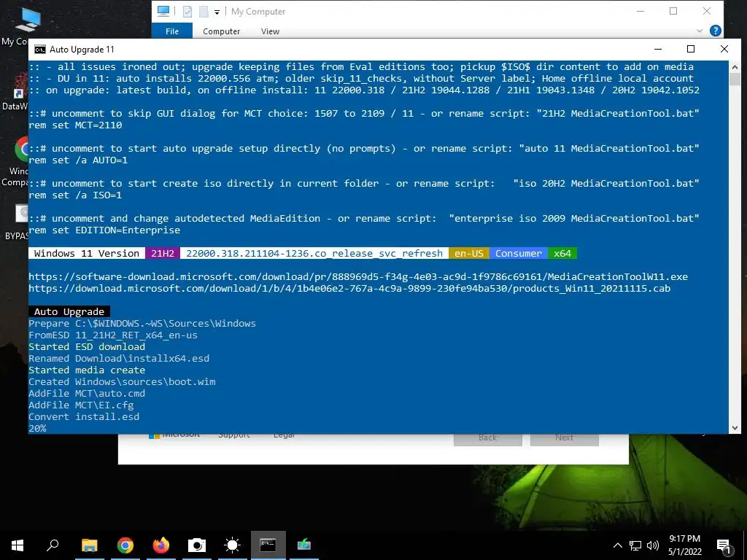The image size is (747, 560).
Task: Open Auto Upgrade 11 window system menu icon
Action: 40,50
